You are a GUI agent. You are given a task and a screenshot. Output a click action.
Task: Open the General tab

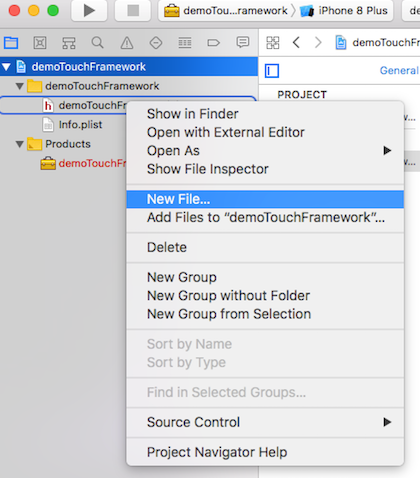pyautogui.click(x=399, y=70)
